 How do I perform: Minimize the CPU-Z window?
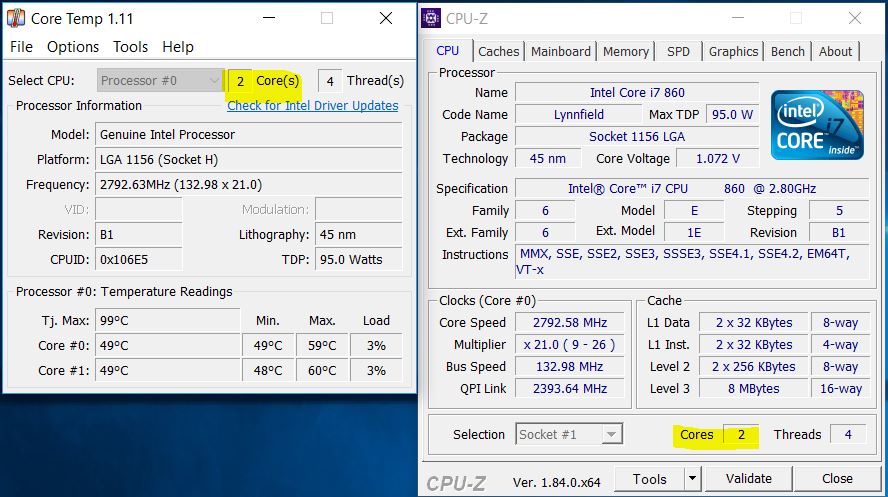point(738,18)
